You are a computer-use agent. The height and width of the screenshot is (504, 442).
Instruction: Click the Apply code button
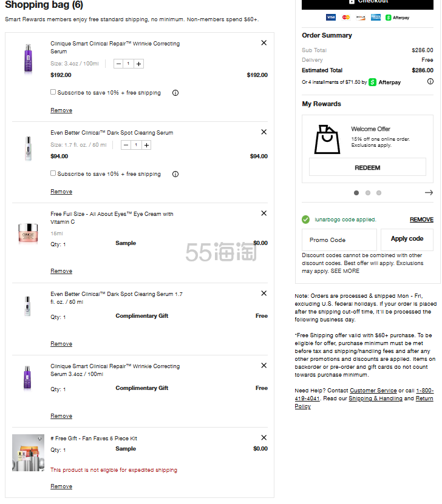coord(407,239)
